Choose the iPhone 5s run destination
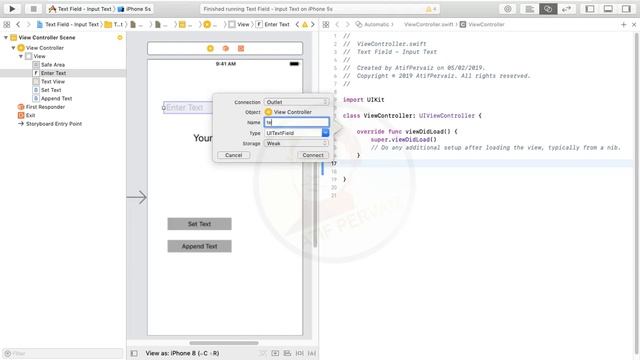Screen dimensions: 640x360 [135, 9]
